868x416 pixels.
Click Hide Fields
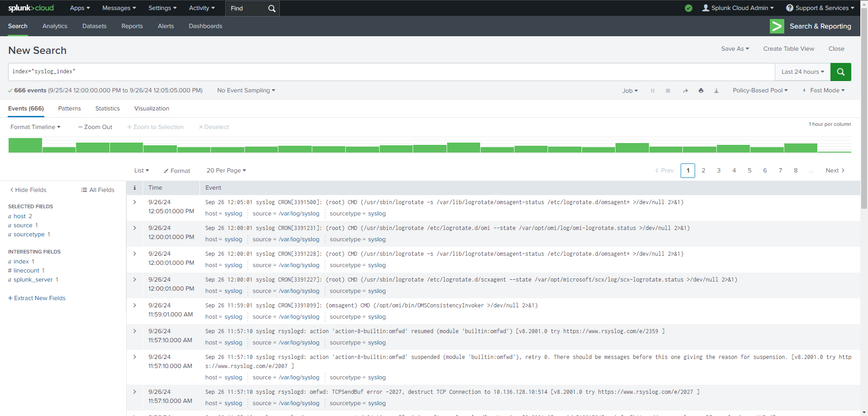point(28,190)
